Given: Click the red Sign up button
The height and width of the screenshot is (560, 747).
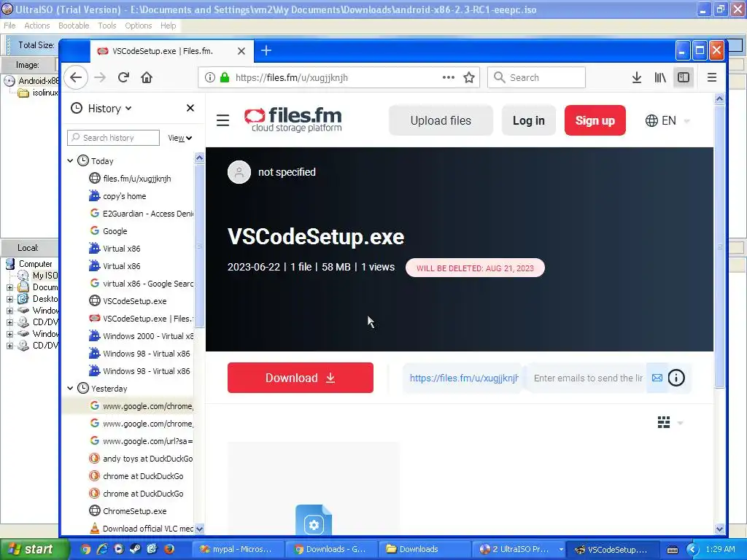Looking at the screenshot, I should (595, 120).
